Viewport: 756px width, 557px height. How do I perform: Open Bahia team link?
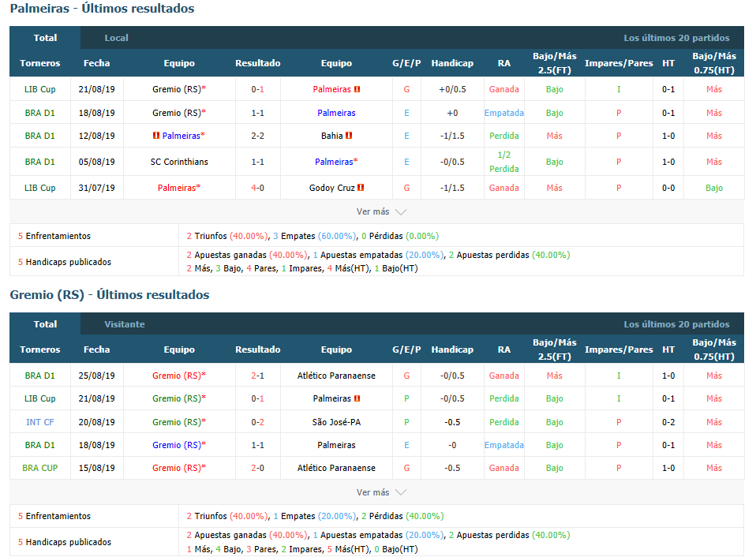[x=331, y=136]
